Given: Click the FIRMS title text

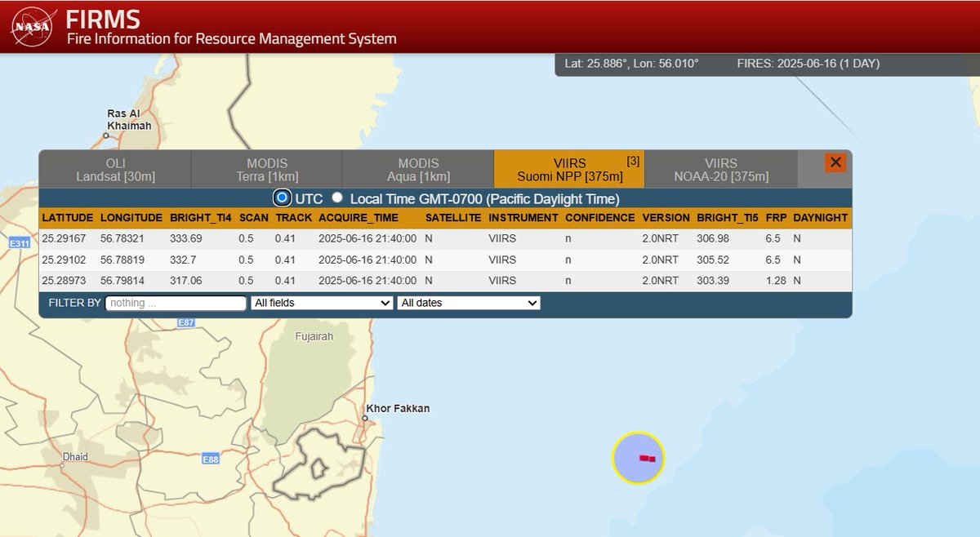Looking at the screenshot, I should [x=102, y=18].
